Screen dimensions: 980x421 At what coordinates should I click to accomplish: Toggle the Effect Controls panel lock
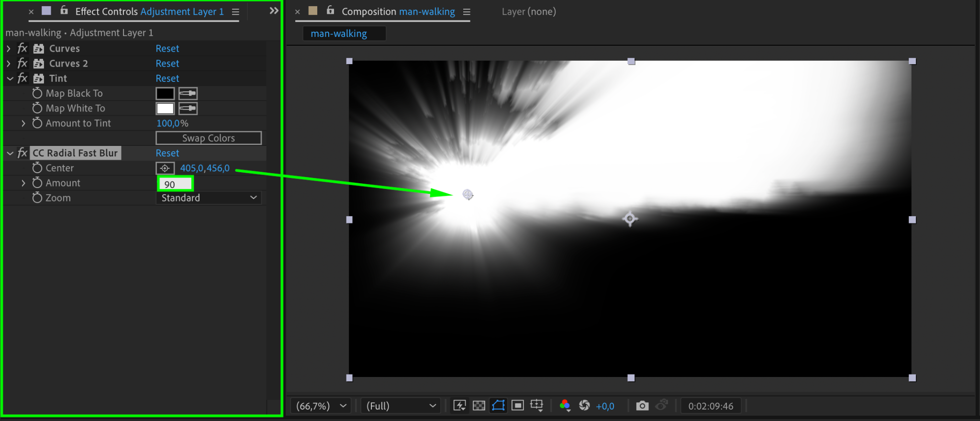(x=64, y=10)
